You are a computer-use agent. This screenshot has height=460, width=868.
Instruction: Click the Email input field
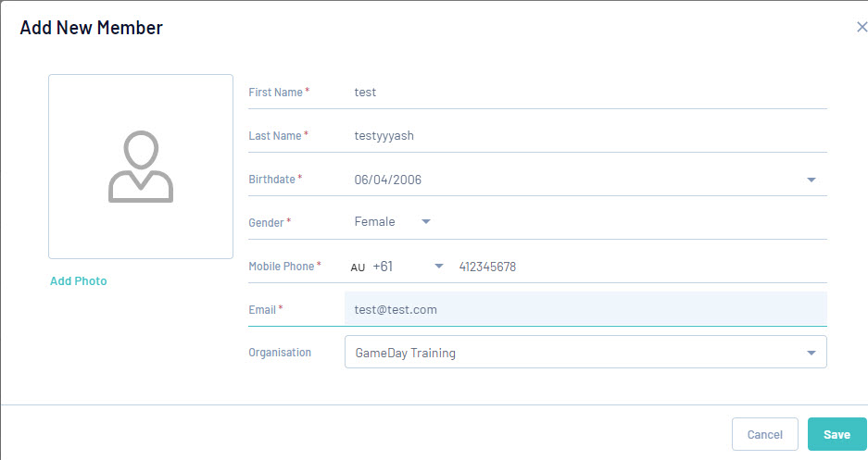(585, 309)
